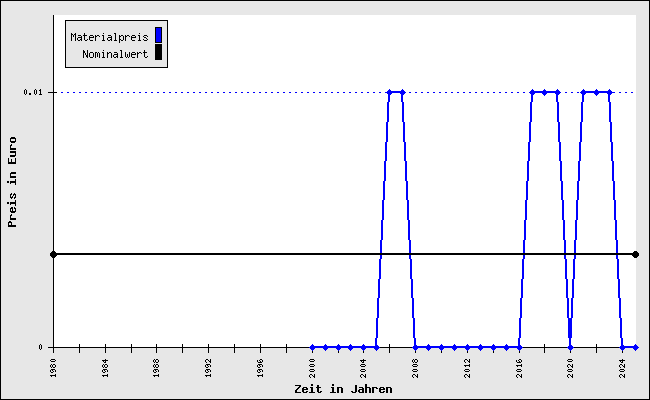This screenshot has height=400, width=650.
Task: Select the blue data point at year 2010
Action: point(441,347)
